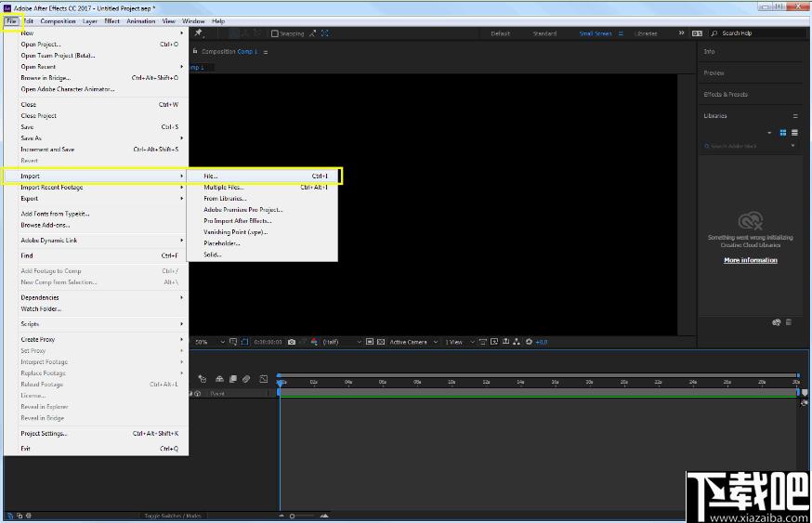Click the Show Channel color icon in viewer
The width and height of the screenshot is (812, 523).
pos(314,342)
